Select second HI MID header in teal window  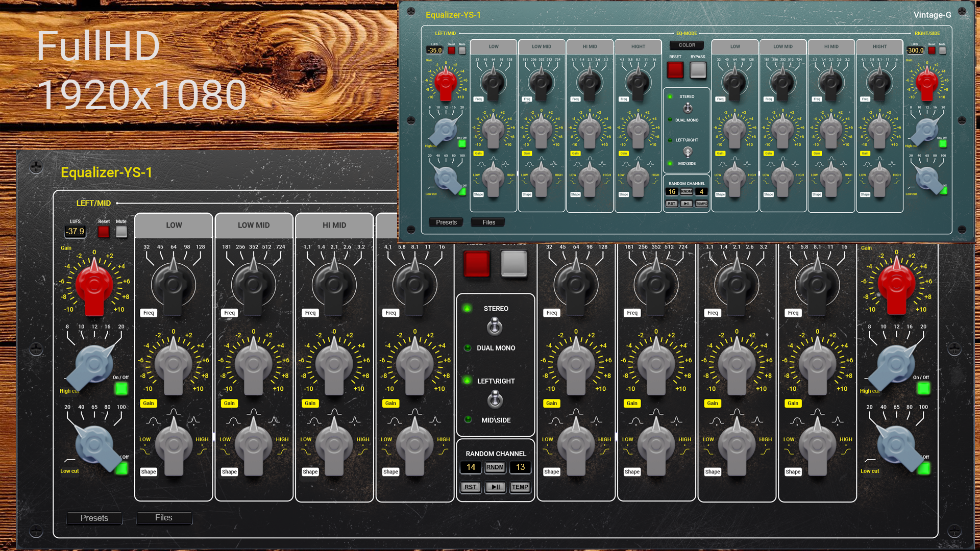(x=831, y=46)
